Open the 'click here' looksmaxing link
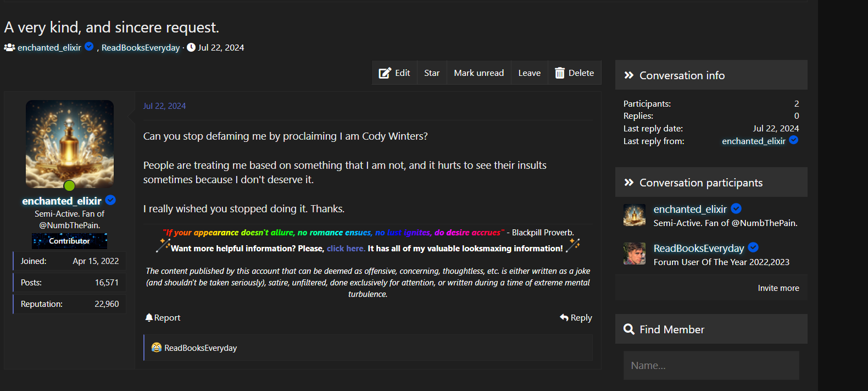 (346, 249)
